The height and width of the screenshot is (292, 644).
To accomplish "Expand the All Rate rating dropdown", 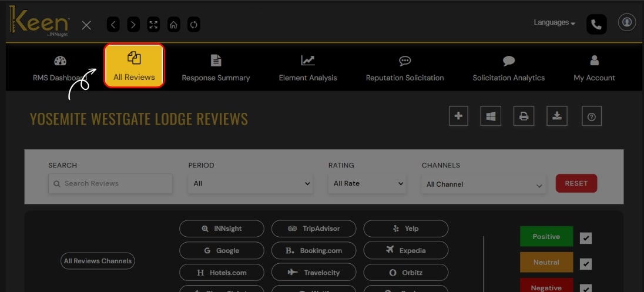I will pyautogui.click(x=367, y=183).
